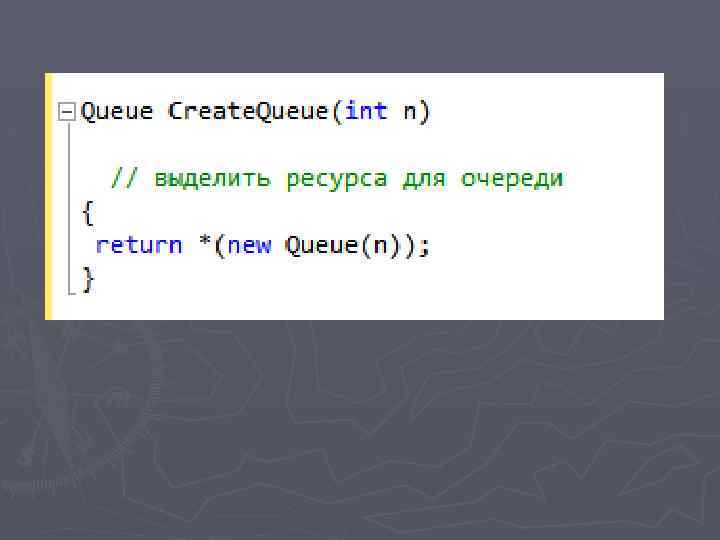720x540 pixels.
Task: Click 'Queue(n)' constructor call
Action: click(343, 246)
